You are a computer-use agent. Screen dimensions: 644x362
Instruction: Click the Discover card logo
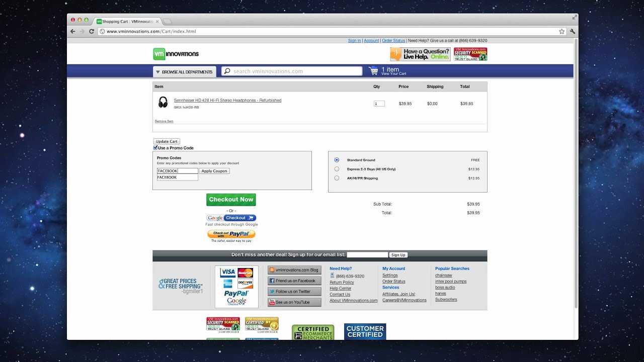point(245,284)
